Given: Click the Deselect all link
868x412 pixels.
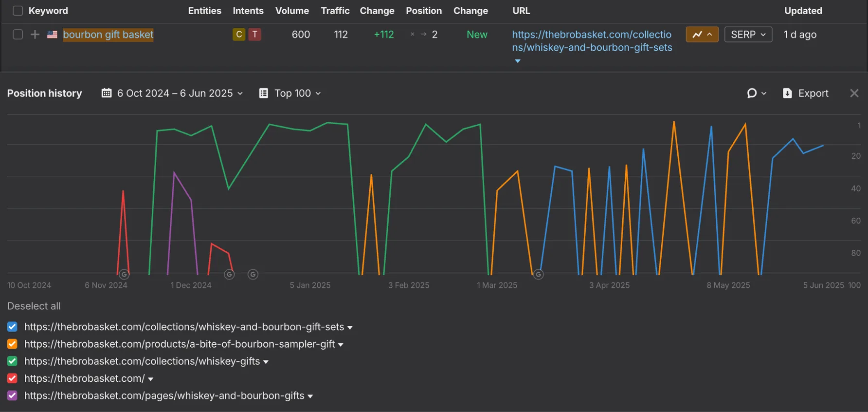Looking at the screenshot, I should [x=34, y=306].
